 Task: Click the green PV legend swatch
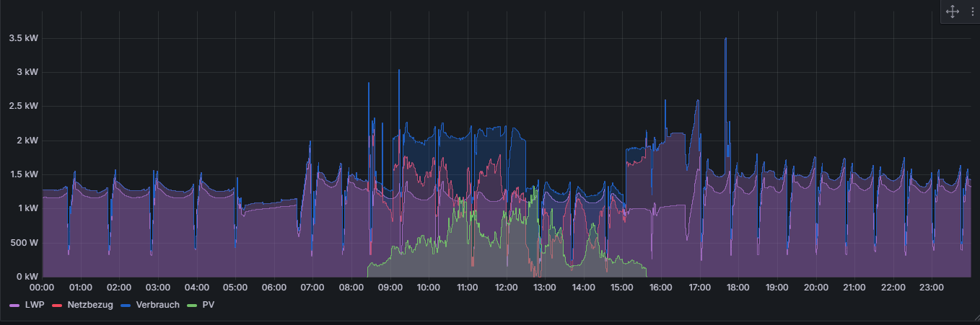click(x=192, y=306)
